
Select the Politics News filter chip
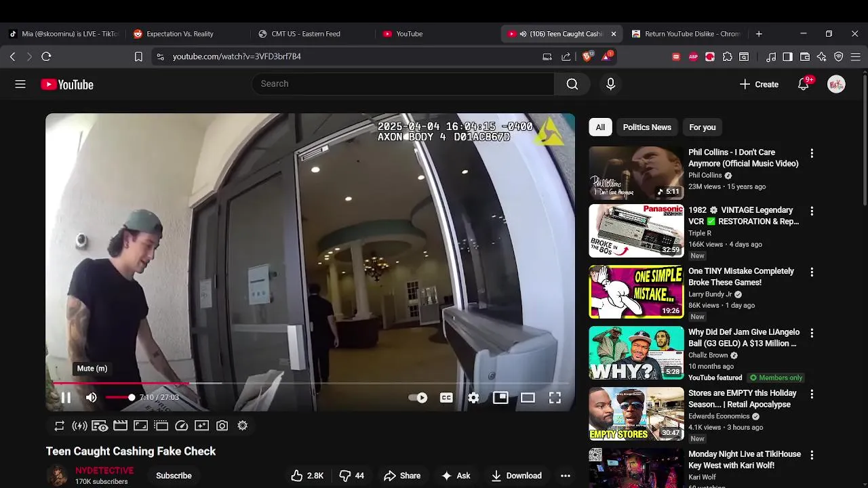647,127
